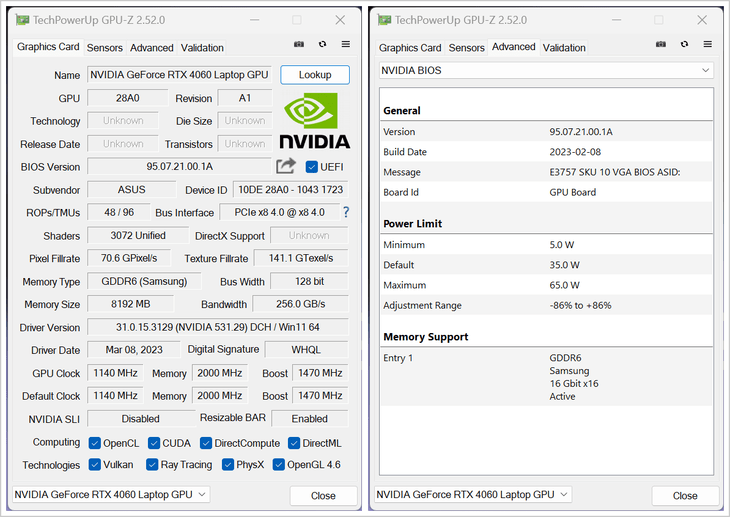
Task: Toggle the CUDA checkbox
Action: tap(154, 443)
